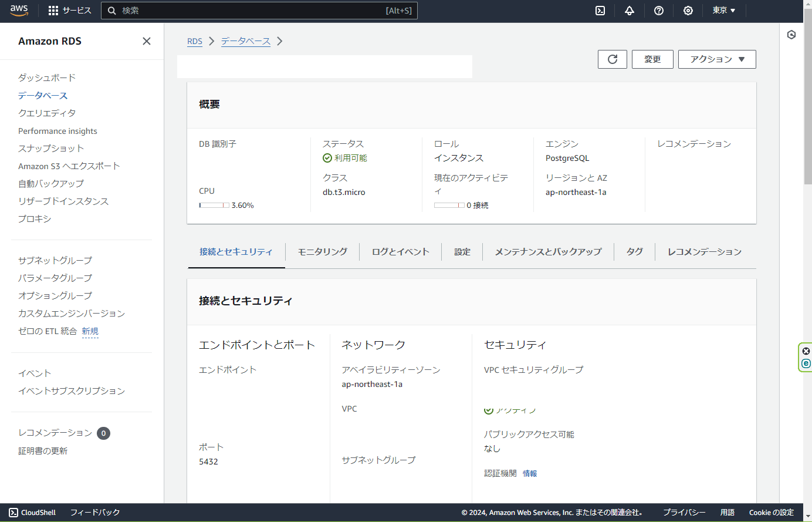Viewport: 812px width, 522px height.
Task: Open Cookie の設定 in footer
Action: coord(772,513)
